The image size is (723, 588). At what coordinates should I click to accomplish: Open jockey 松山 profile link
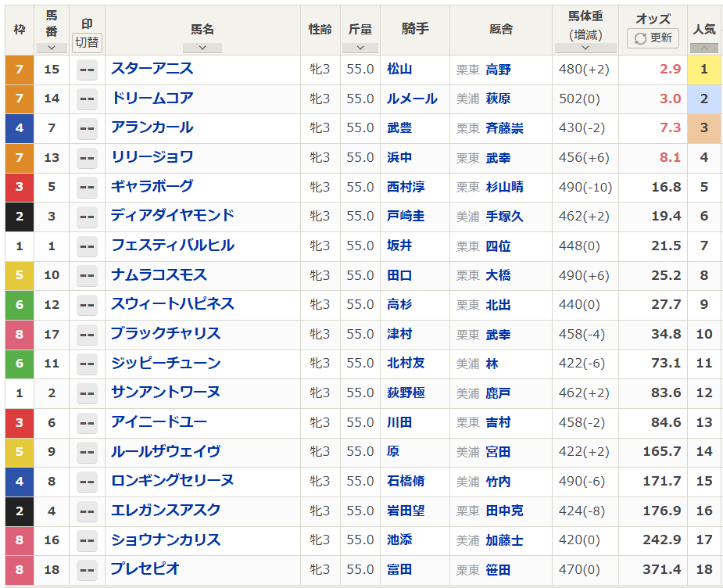click(x=399, y=69)
